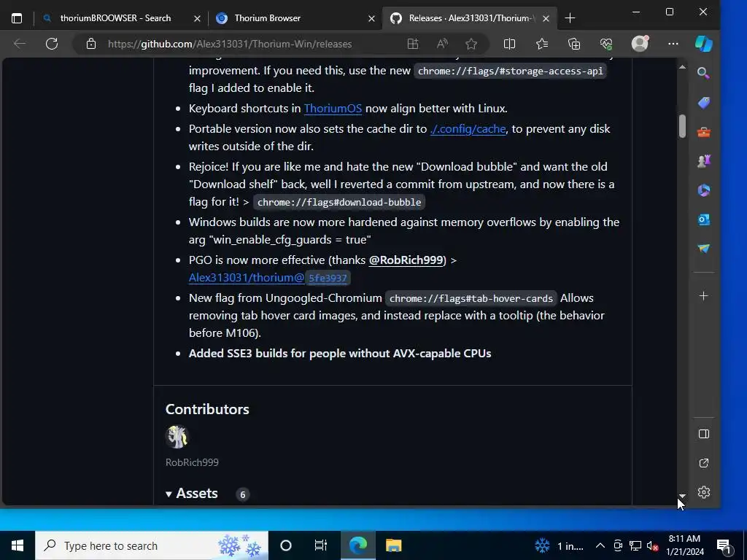The image size is (747, 560).
Task: Open the weather snowflake widget
Action: click(560, 545)
